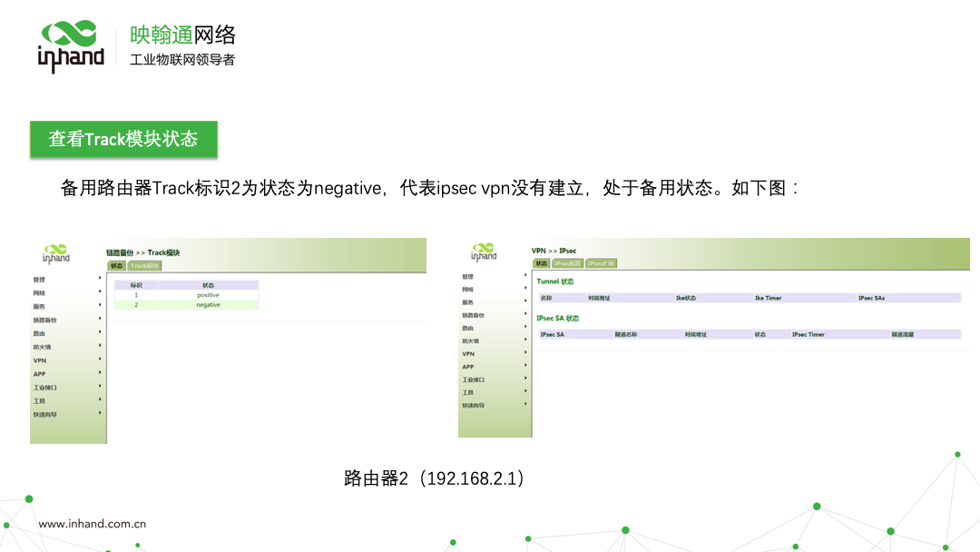Open the APP menu in the right IPsec panel
Screen dimensions: 980x552
coord(467,367)
